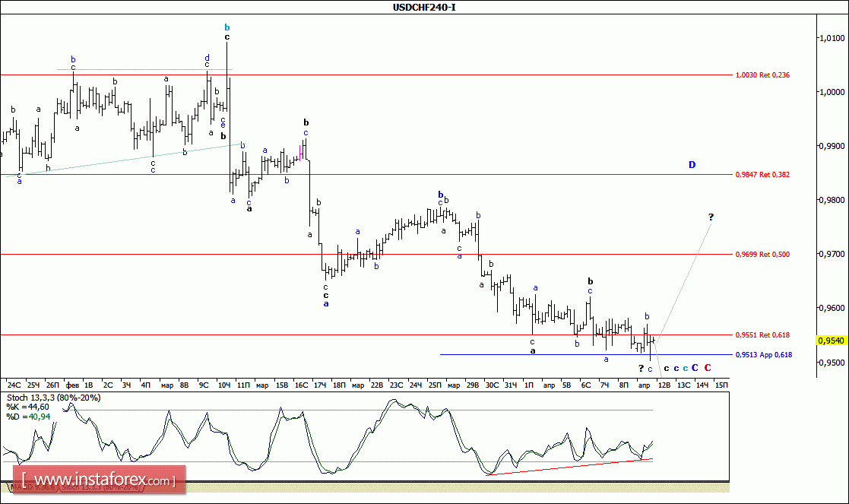
Task: Select the 1,0030 Ret 0,236 level label
Action: 762,75
